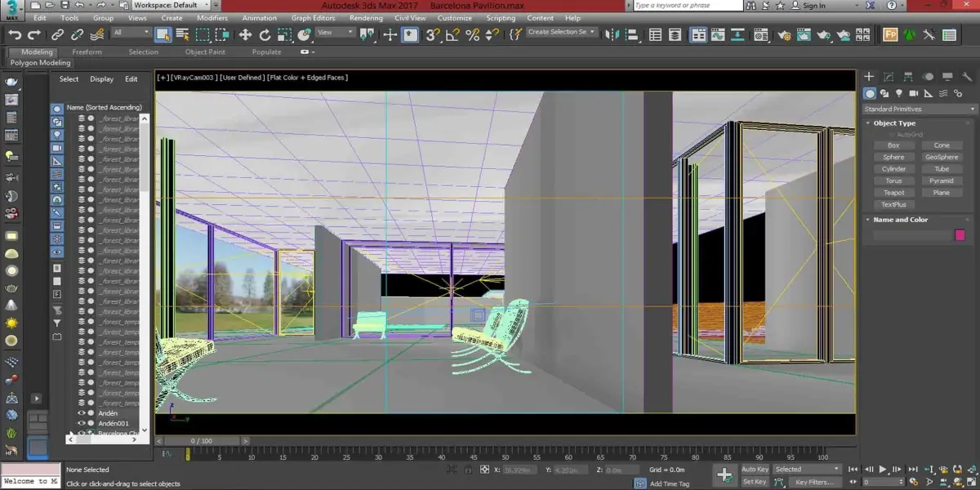This screenshot has width=980, height=490.
Task: Click the magenta object color swatch
Action: coord(960,235)
